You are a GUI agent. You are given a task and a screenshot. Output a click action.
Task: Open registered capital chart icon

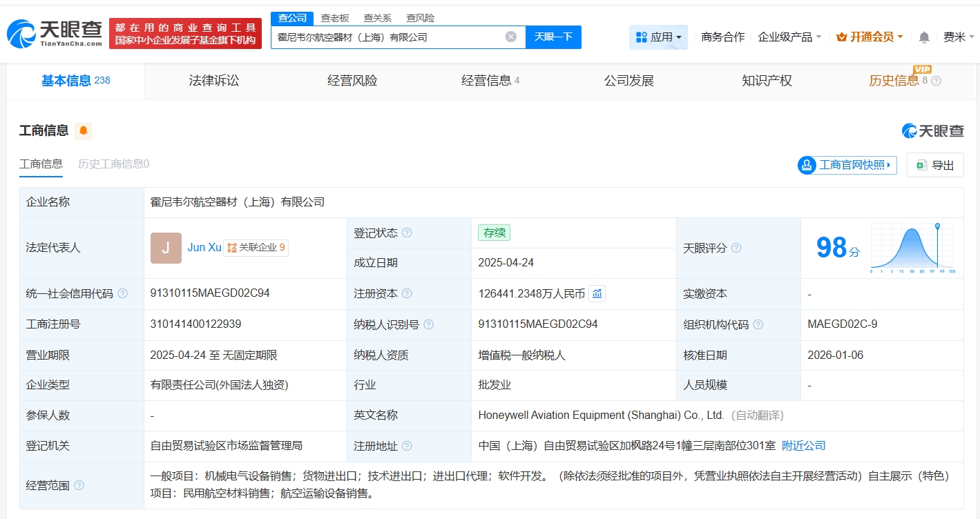pyautogui.click(x=597, y=294)
